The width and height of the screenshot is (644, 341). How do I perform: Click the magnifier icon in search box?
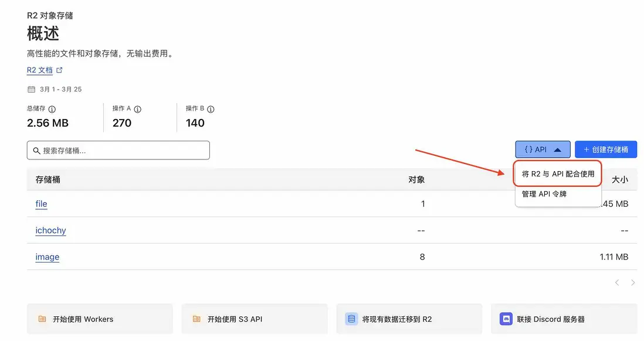click(x=37, y=151)
